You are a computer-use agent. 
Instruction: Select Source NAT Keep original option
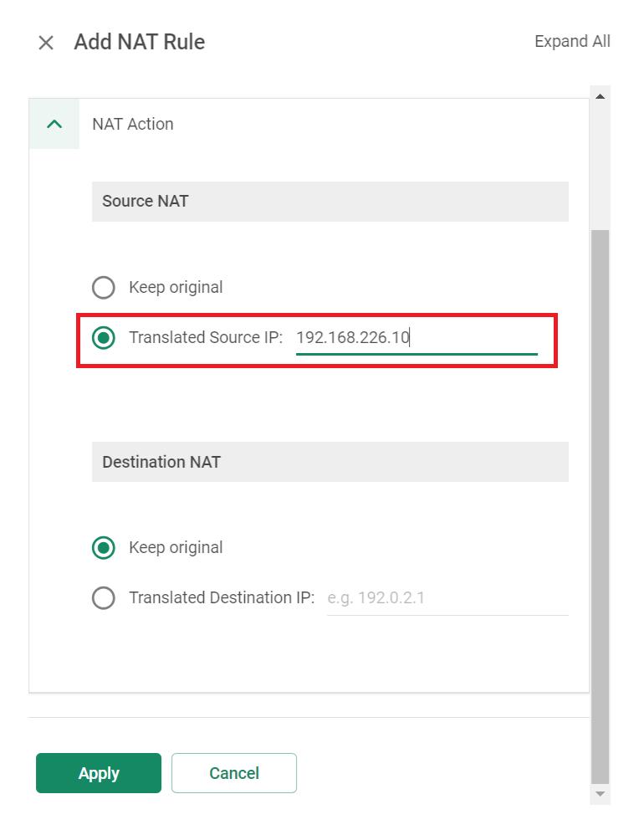pyautogui.click(x=103, y=288)
